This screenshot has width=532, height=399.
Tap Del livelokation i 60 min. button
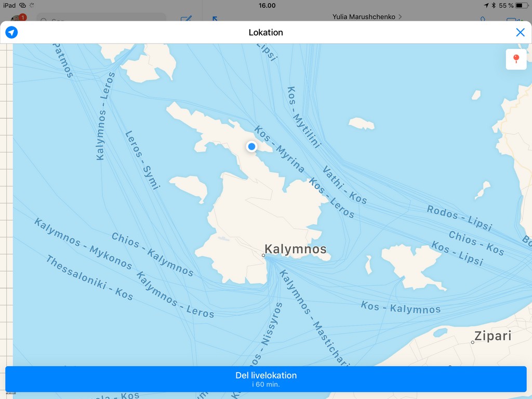(265, 379)
